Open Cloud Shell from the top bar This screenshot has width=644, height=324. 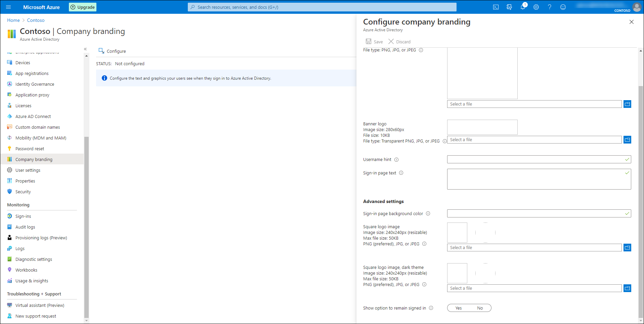tap(496, 7)
